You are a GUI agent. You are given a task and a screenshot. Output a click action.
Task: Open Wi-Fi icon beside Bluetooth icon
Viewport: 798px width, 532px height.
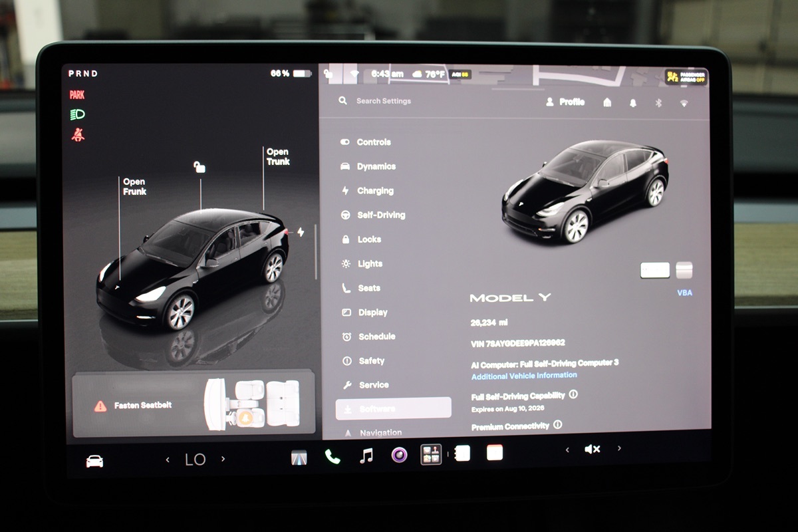[x=684, y=104]
